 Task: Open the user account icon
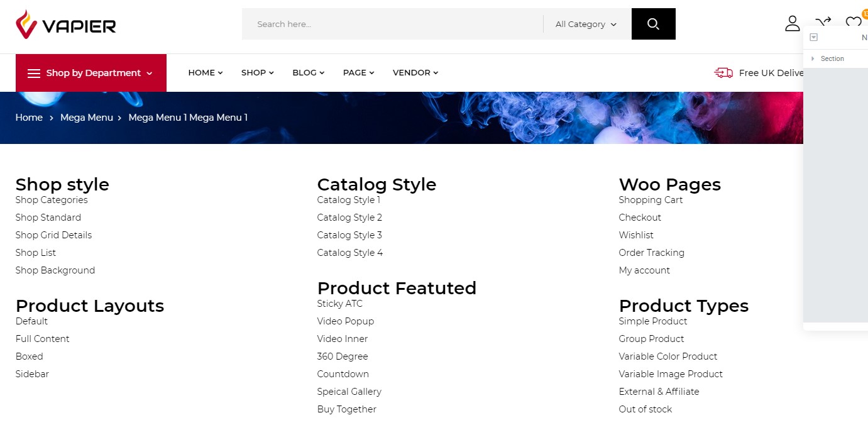[x=793, y=24]
